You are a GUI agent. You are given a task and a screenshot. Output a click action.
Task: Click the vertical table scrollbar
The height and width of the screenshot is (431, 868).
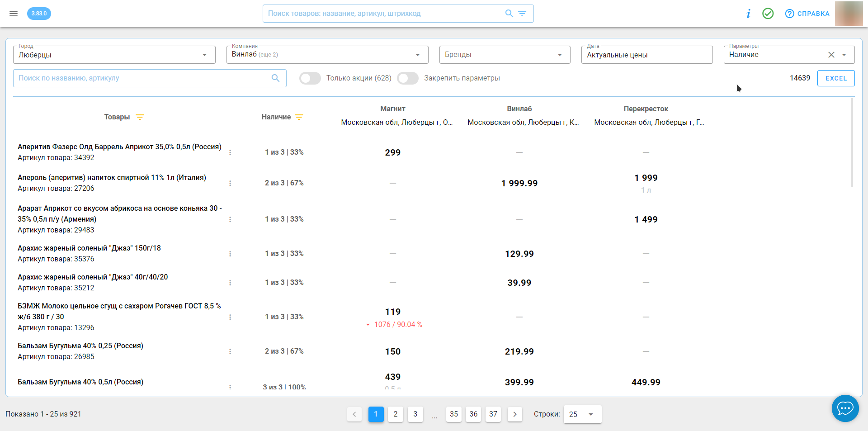coord(852,142)
